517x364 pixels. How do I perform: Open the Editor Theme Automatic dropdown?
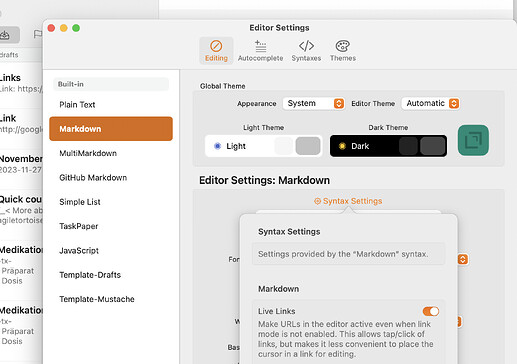[x=430, y=103]
